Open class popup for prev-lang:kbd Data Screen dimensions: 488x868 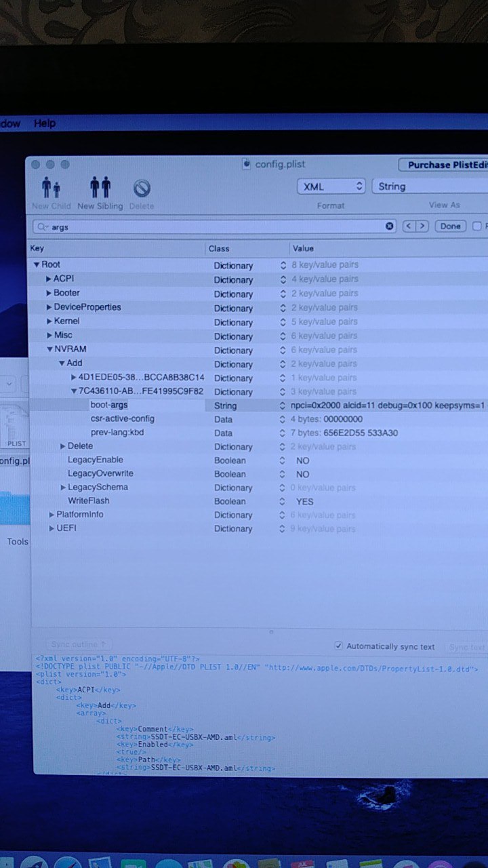[283, 433]
